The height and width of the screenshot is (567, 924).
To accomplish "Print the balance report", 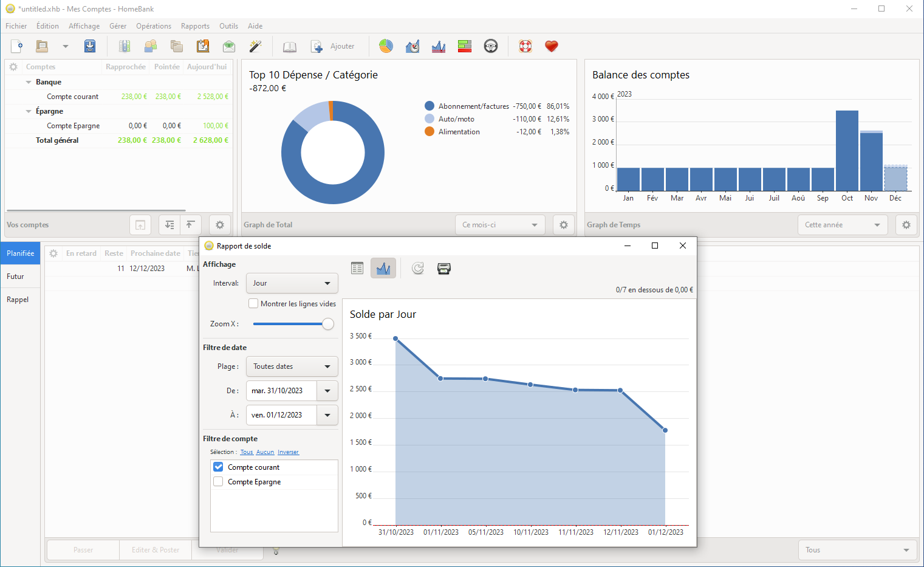I will tap(444, 269).
